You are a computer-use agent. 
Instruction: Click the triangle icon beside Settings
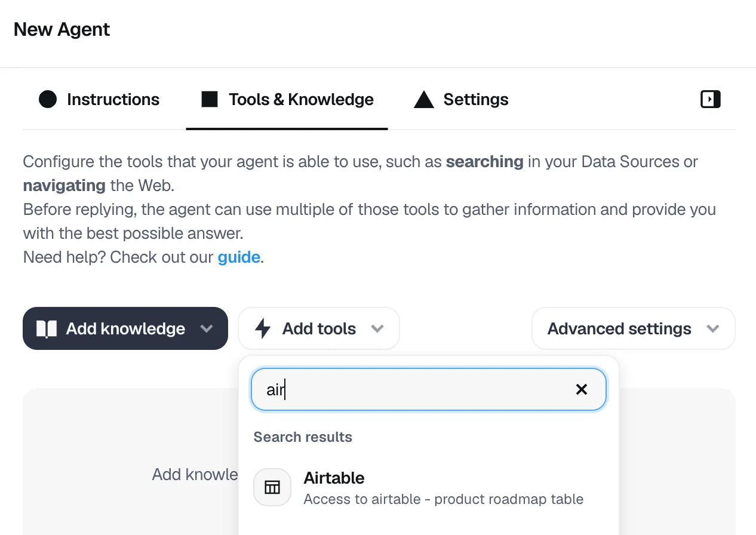pyautogui.click(x=423, y=99)
